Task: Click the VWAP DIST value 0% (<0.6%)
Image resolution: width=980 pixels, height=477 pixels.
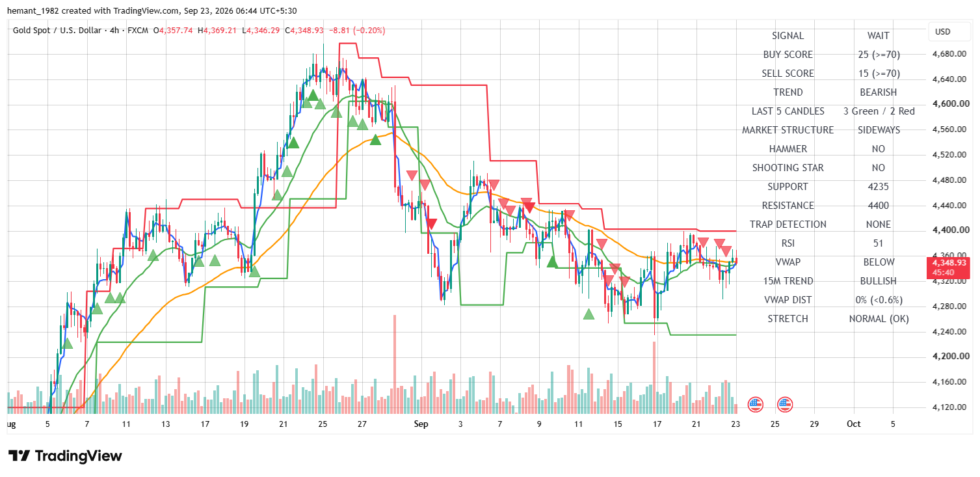Action: pyautogui.click(x=879, y=300)
